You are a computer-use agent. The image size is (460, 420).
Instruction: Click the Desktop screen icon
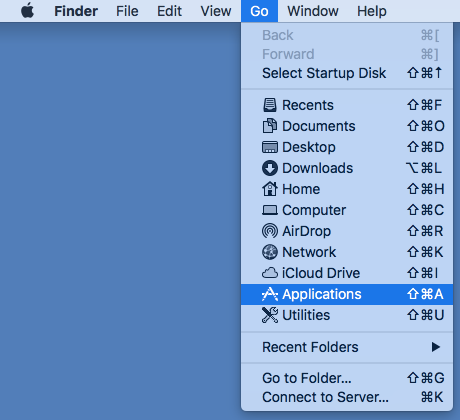pos(270,147)
